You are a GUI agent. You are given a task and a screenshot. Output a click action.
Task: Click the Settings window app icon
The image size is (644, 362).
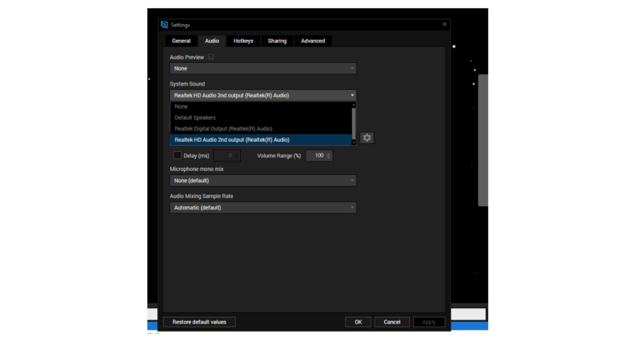click(164, 25)
